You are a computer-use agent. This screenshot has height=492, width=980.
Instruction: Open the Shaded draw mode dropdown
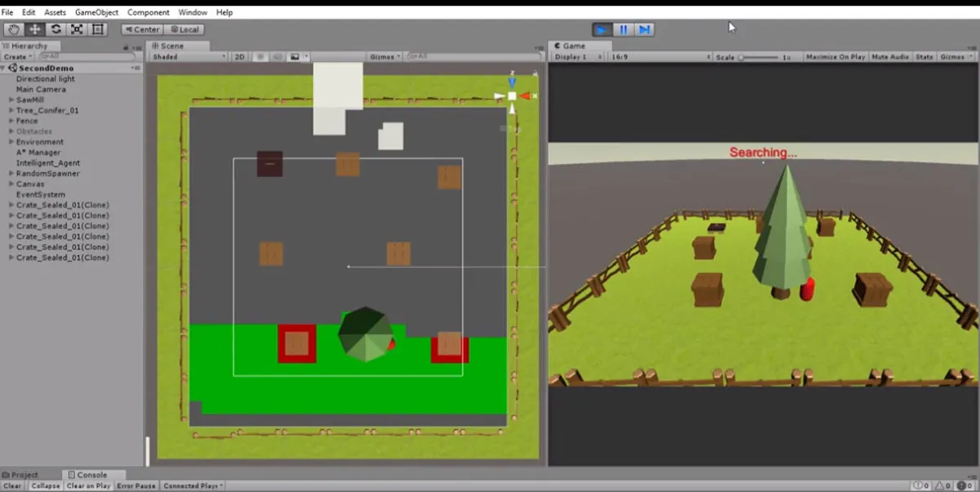(x=189, y=57)
